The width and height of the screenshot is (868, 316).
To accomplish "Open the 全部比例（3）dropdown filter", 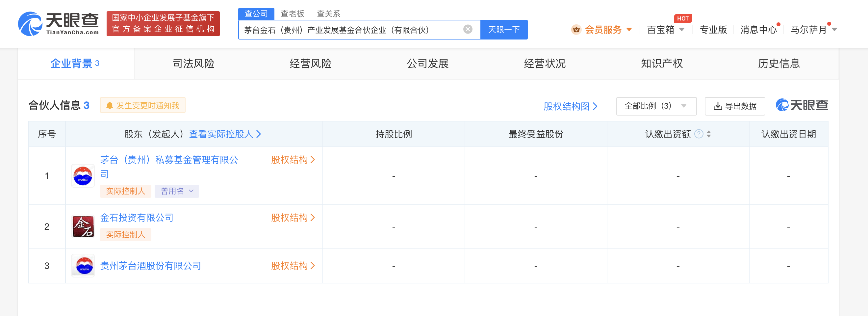I will coord(656,106).
